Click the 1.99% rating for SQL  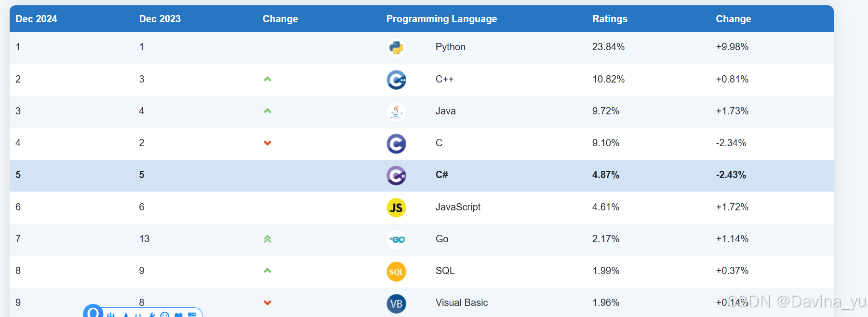click(606, 271)
